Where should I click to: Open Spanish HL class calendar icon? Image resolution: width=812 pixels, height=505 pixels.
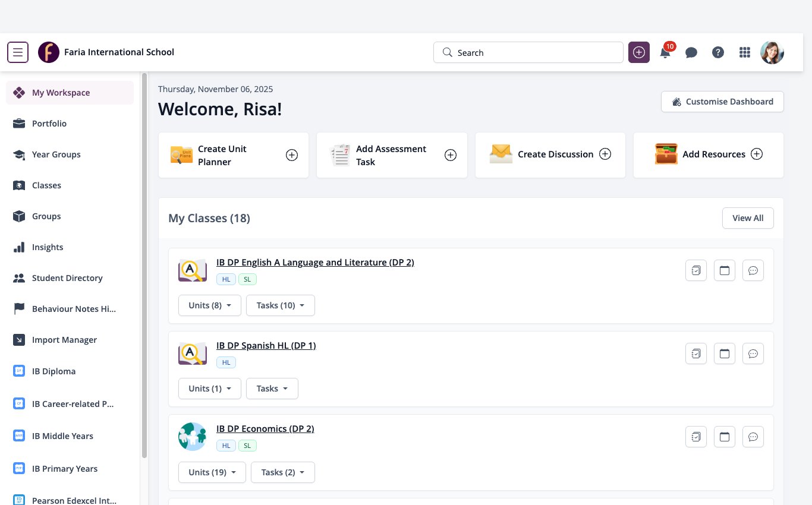click(x=725, y=353)
